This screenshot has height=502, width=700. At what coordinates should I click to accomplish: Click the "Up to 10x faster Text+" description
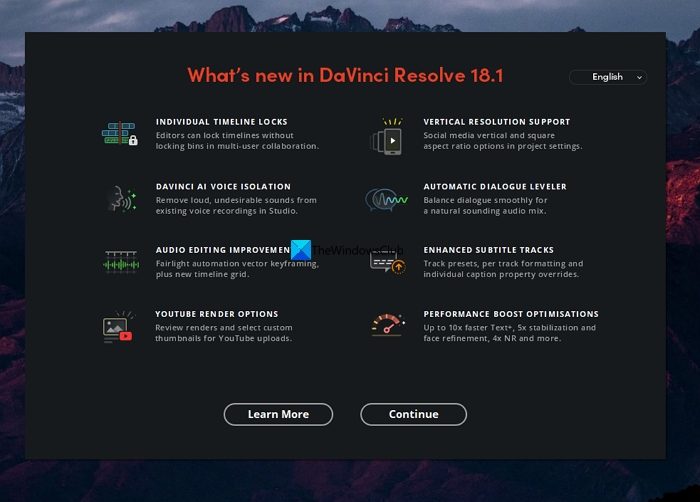[x=510, y=333]
